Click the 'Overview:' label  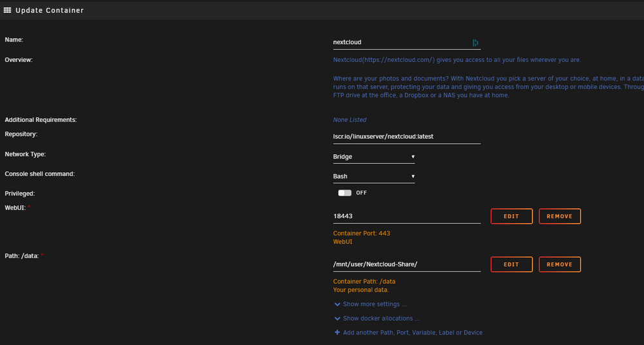coord(19,59)
